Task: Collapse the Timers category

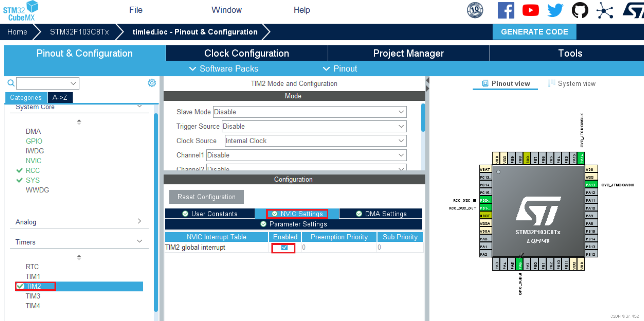Action: click(x=139, y=241)
